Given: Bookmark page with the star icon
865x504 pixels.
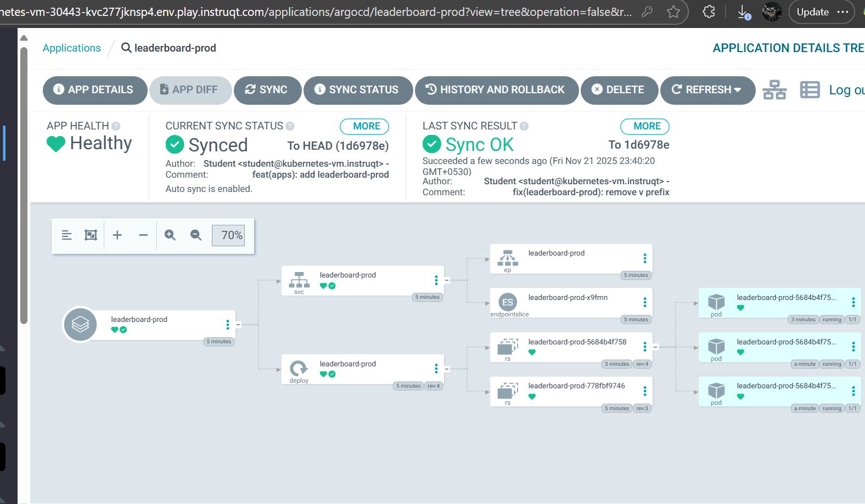Looking at the screenshot, I should tap(673, 12).
